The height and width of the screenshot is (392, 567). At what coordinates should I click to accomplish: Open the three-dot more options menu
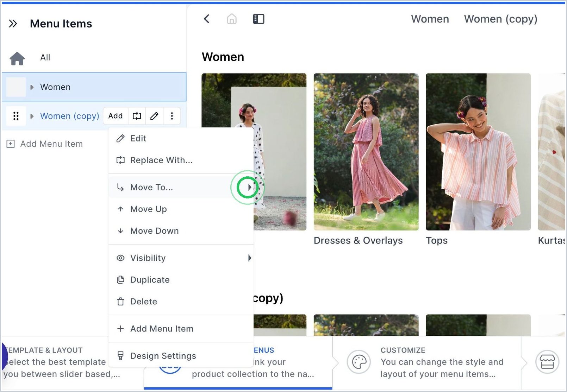(172, 116)
